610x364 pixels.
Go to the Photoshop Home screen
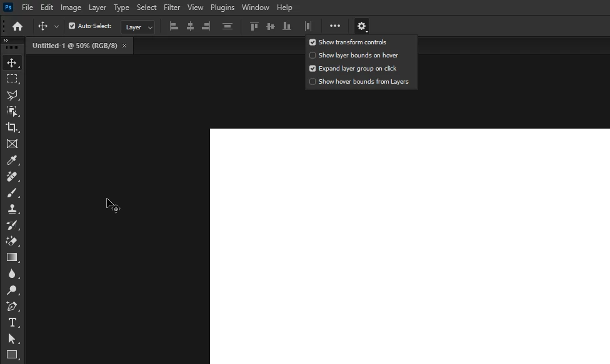click(17, 26)
